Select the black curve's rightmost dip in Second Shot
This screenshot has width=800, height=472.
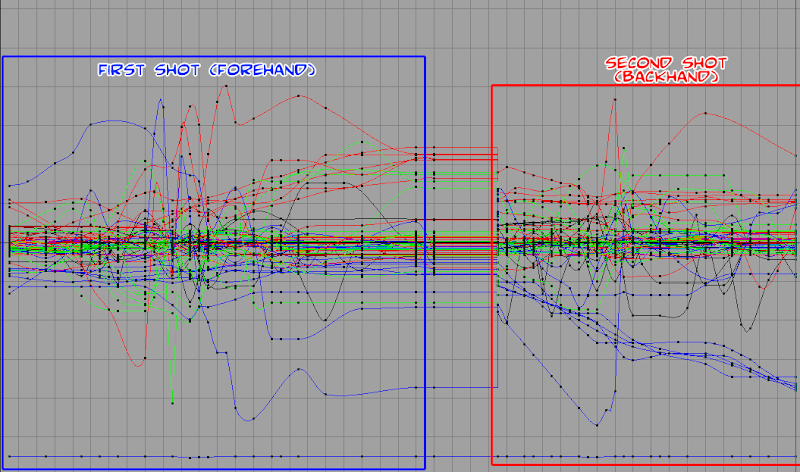(x=746, y=328)
